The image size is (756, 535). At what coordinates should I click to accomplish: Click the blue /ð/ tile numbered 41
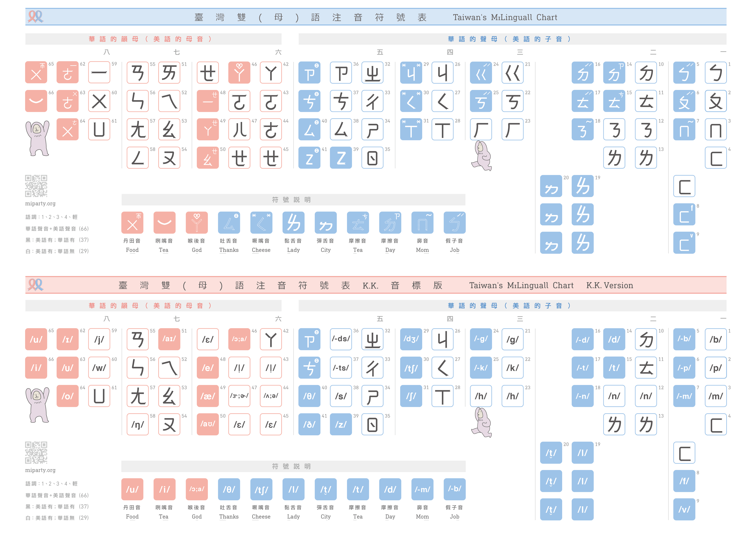(309, 424)
